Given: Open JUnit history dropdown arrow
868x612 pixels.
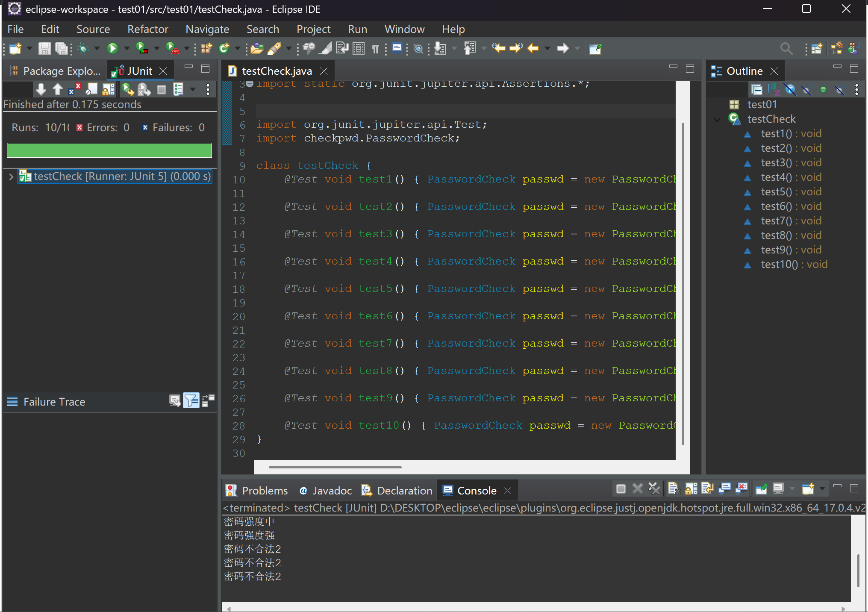Looking at the screenshot, I should click(193, 89).
